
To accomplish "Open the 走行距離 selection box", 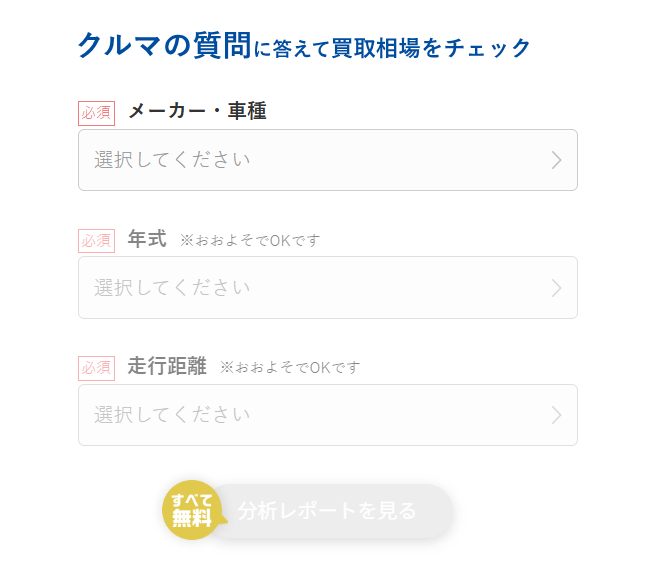I will point(327,415).
